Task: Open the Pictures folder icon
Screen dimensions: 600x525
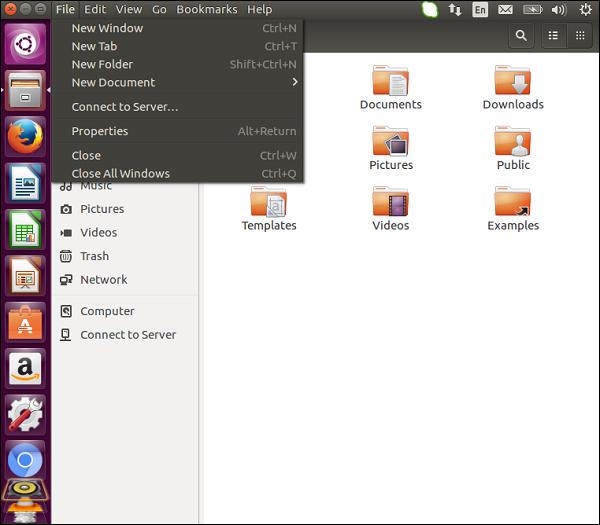Action: (x=390, y=143)
